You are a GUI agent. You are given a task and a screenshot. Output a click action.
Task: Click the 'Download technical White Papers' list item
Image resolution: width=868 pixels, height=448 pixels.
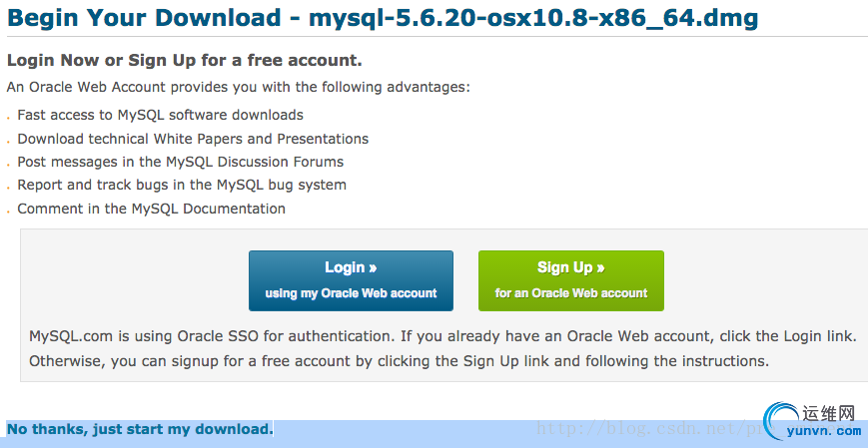tap(193, 139)
